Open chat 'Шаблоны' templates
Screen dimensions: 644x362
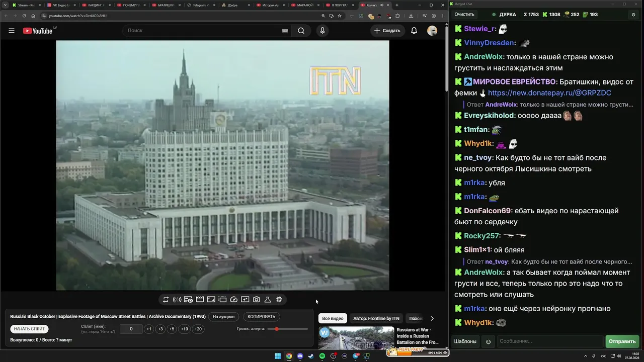pyautogui.click(x=465, y=341)
